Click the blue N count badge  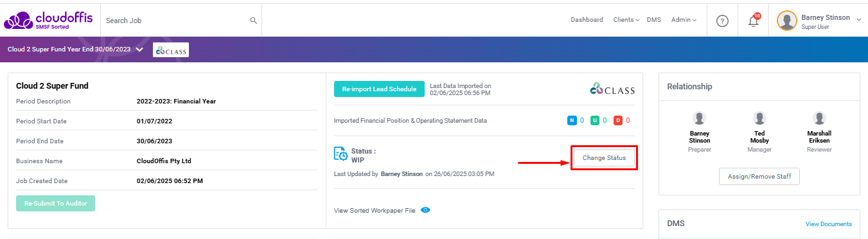(x=572, y=120)
